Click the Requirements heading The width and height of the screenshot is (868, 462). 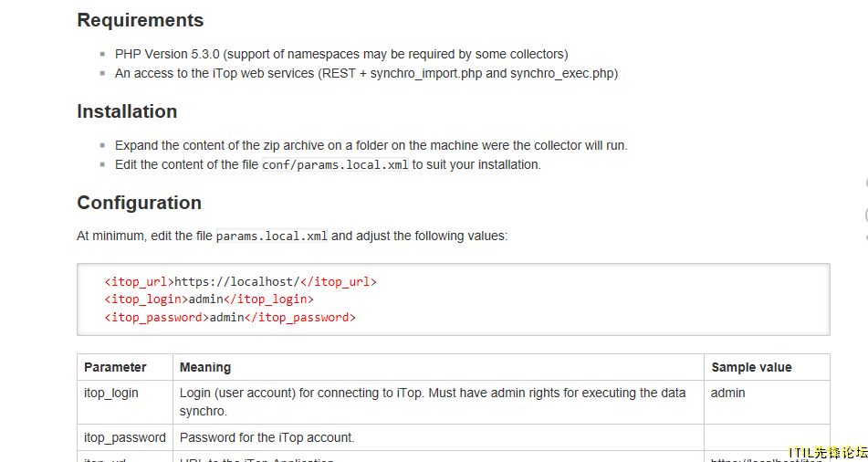(140, 20)
